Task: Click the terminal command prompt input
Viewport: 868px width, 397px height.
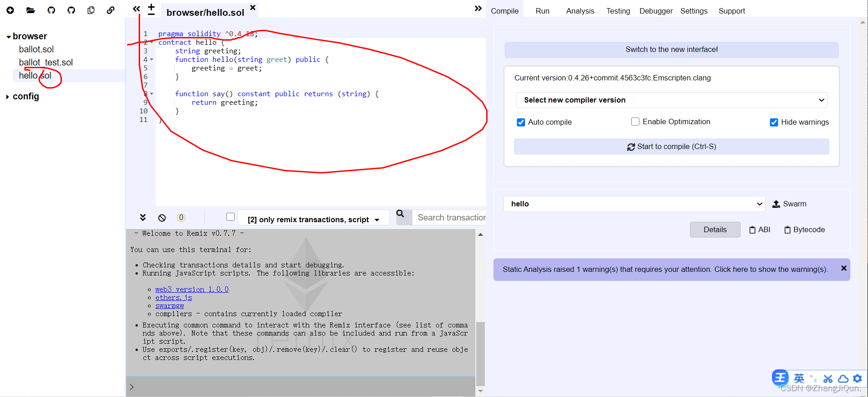Action: tap(300, 387)
